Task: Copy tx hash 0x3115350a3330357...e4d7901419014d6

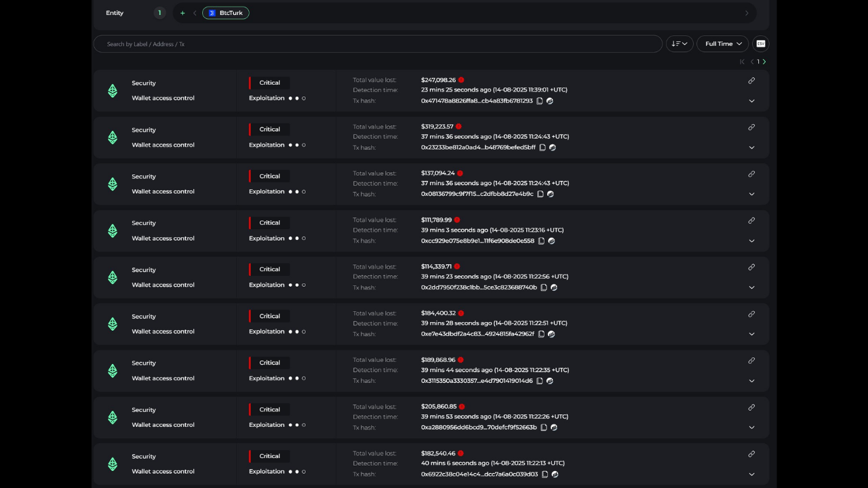Action: [x=540, y=381]
